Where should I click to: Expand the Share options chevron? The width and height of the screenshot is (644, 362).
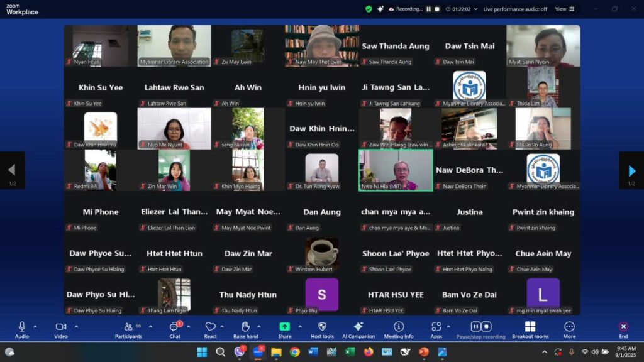(300, 326)
